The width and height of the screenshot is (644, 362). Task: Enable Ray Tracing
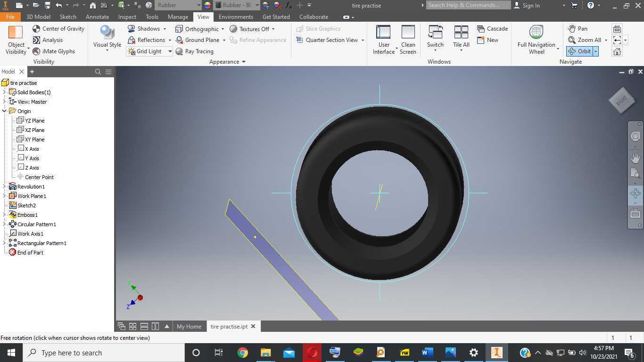tap(194, 51)
